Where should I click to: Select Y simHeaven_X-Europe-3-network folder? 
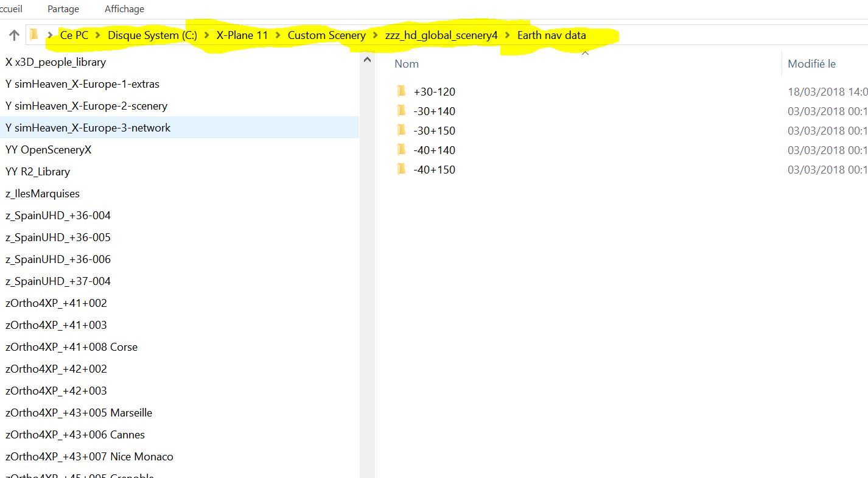tap(180, 128)
